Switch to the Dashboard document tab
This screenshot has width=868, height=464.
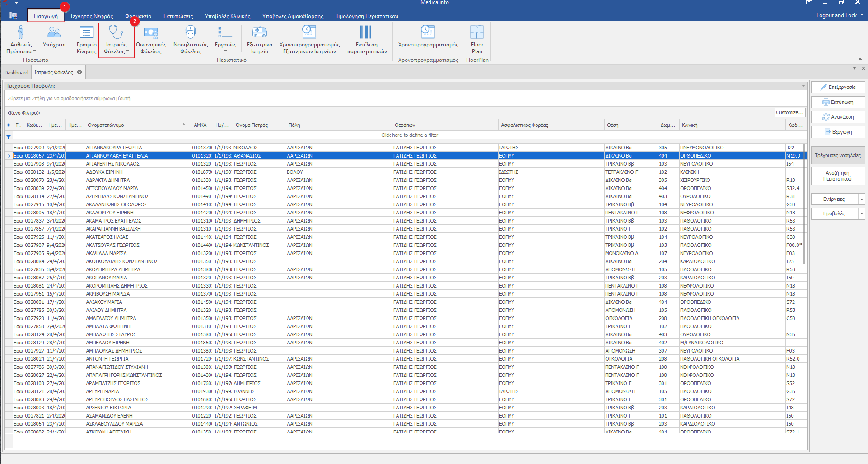click(x=16, y=72)
